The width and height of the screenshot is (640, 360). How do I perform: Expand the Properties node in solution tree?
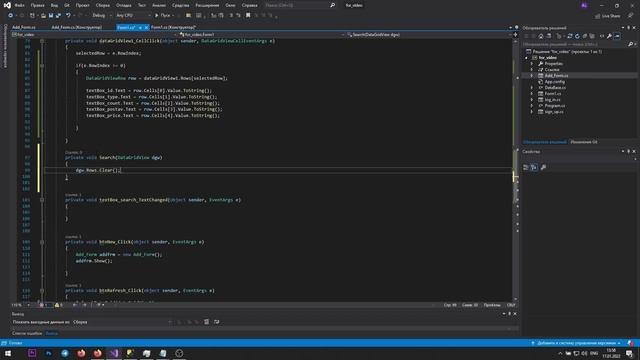point(532,64)
